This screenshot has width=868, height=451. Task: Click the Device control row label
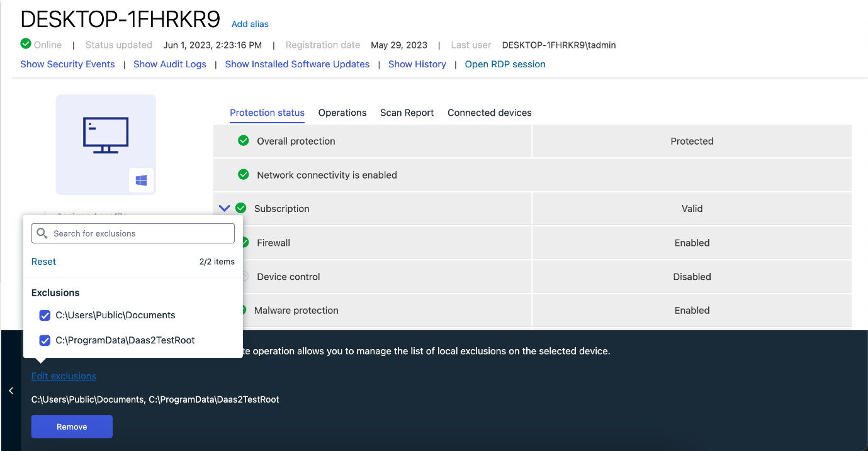288,277
